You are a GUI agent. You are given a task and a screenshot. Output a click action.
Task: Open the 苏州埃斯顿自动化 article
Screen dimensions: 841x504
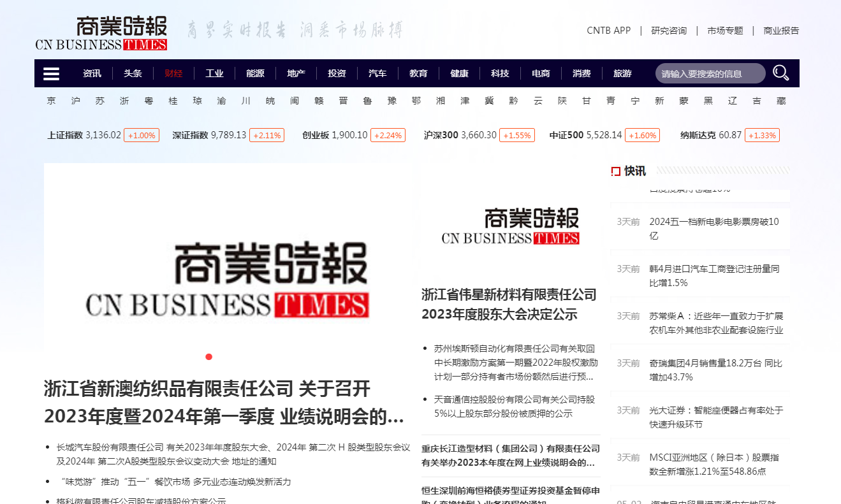click(516, 363)
